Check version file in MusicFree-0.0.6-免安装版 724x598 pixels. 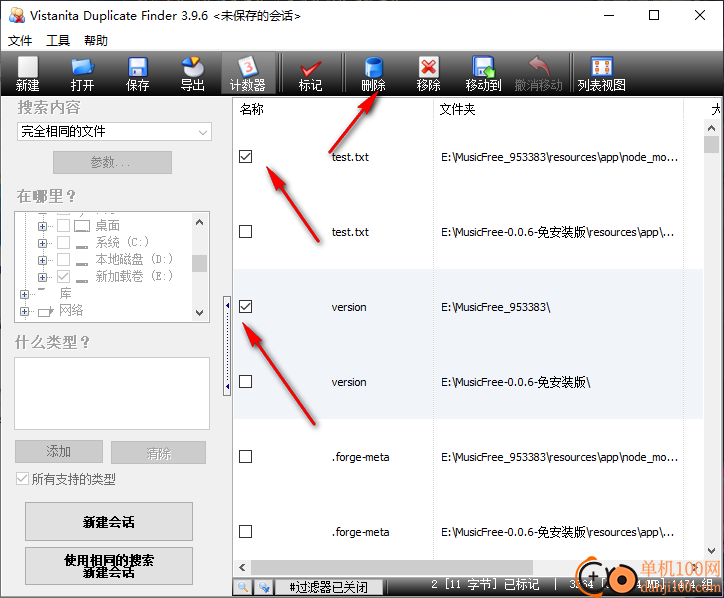pyautogui.click(x=246, y=381)
